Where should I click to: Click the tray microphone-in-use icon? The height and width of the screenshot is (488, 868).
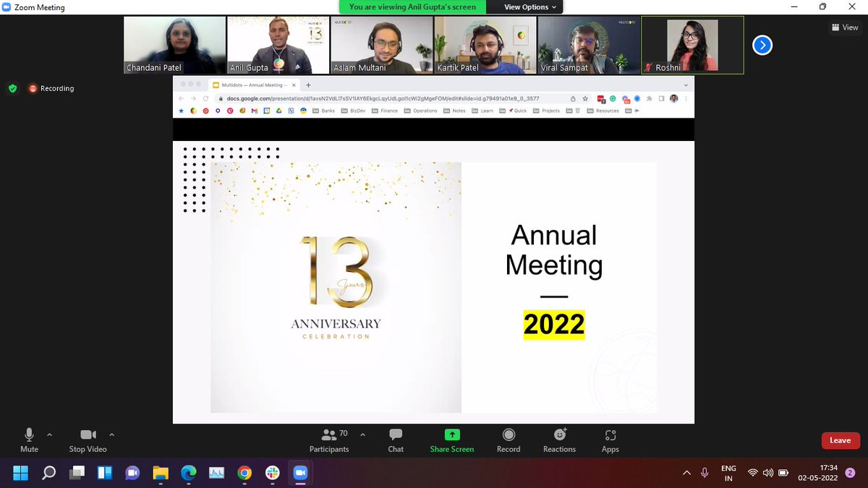705,473
